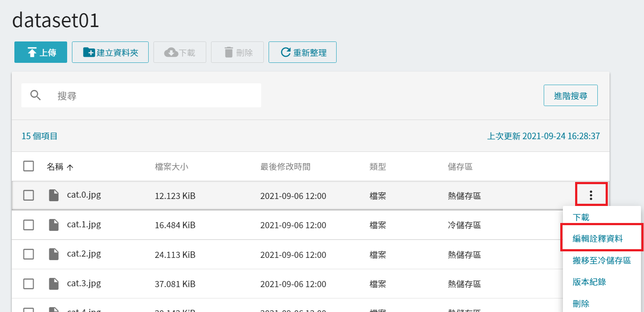This screenshot has width=644, height=312.
Task: Check the box for cat.0.jpg
Action: [29, 195]
